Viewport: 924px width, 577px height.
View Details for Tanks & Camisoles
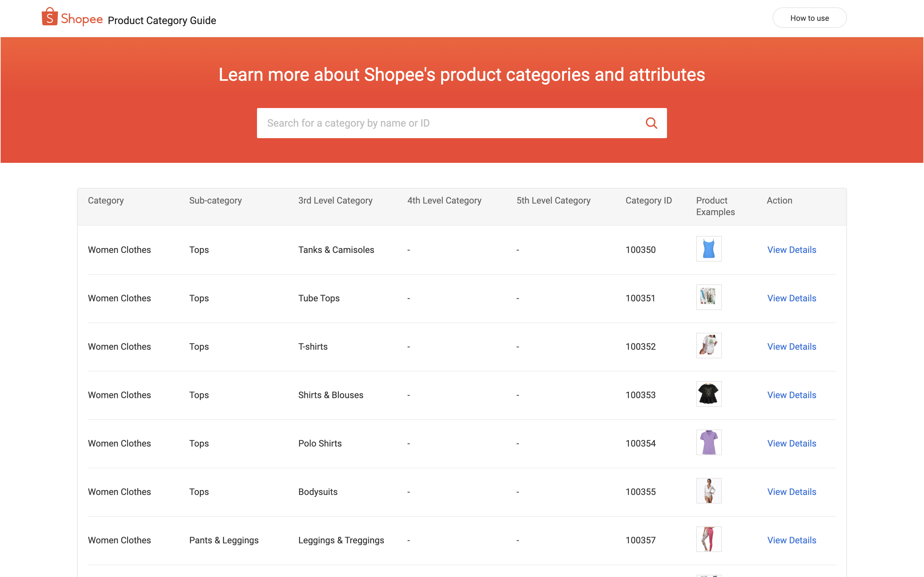791,250
